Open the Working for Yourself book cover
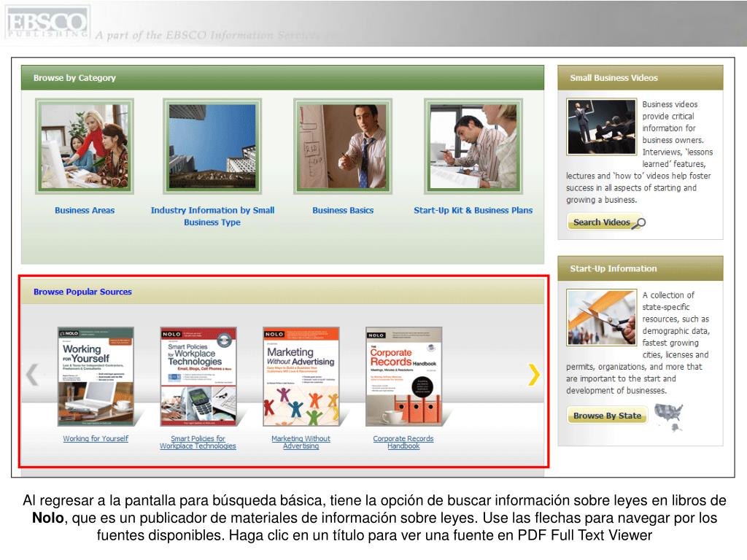Viewport: 747px width, 560px height. pos(96,376)
